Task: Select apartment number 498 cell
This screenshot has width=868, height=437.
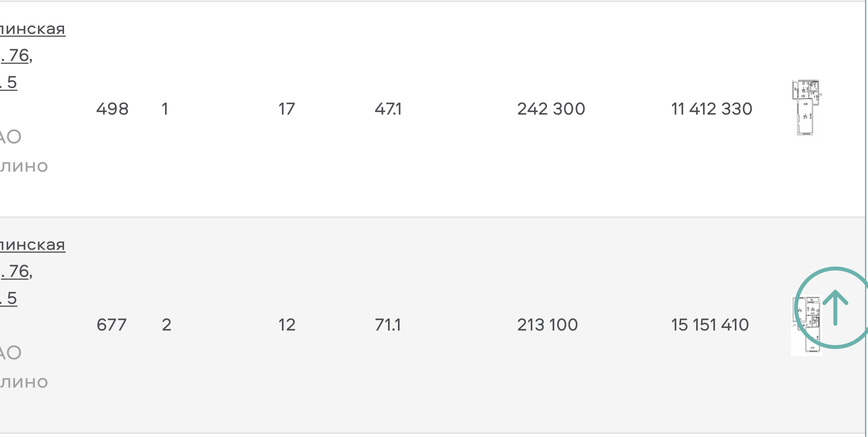Action: pyautogui.click(x=112, y=109)
